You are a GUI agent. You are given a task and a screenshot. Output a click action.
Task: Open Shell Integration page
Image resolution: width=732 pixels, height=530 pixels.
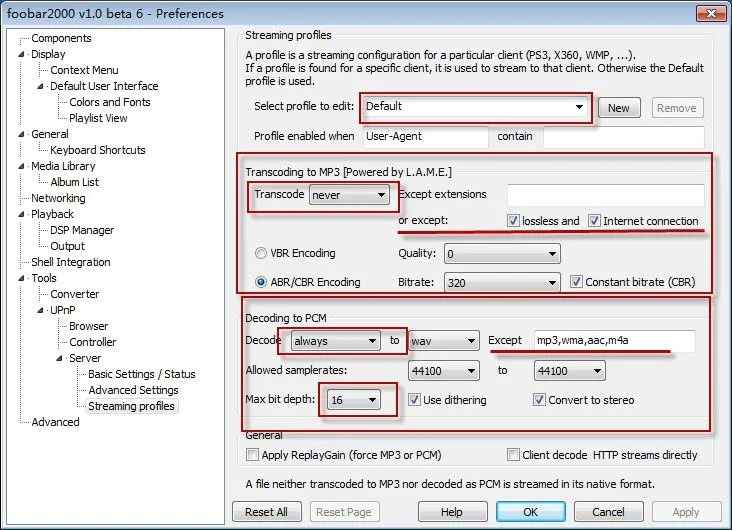coord(70,262)
